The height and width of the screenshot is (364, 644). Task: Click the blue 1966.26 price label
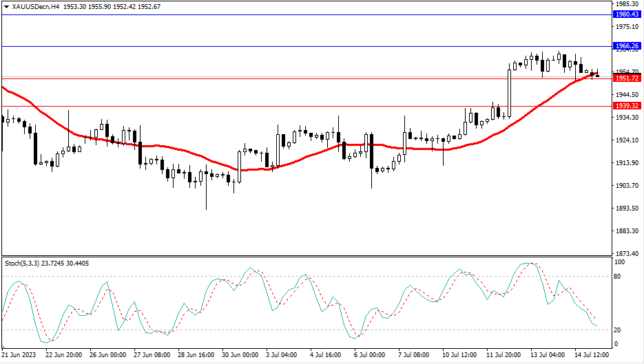point(627,46)
